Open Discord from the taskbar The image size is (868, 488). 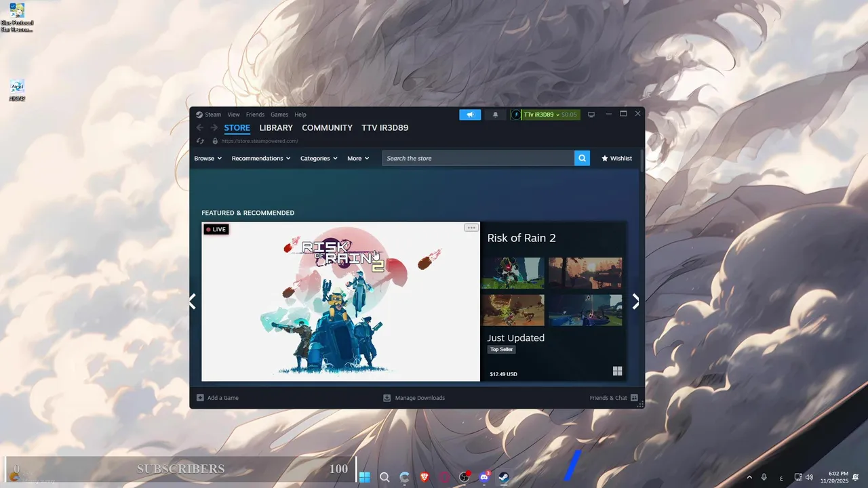point(484,477)
